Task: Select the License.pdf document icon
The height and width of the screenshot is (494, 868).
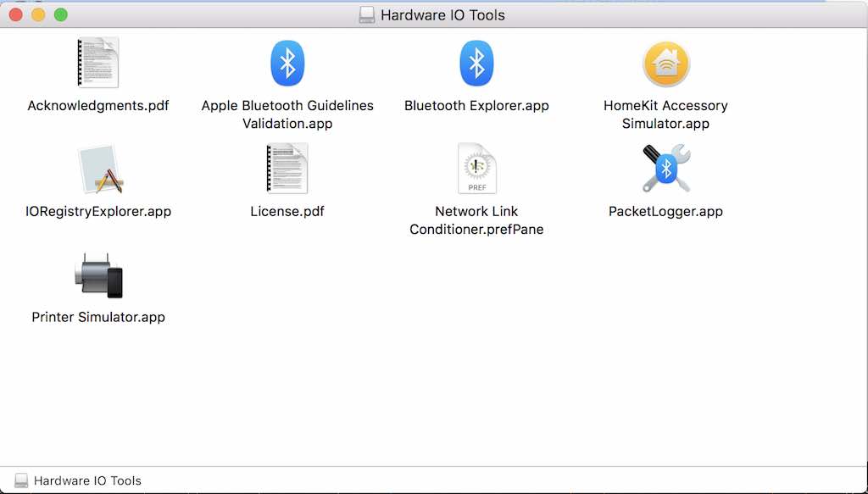Action: pos(287,168)
